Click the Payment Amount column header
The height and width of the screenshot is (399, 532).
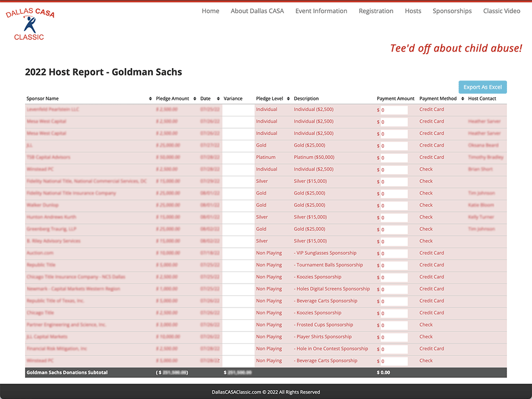pos(396,99)
